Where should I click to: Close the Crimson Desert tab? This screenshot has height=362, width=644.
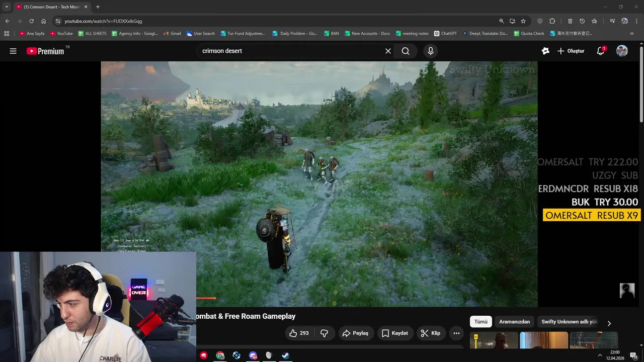coord(86,7)
